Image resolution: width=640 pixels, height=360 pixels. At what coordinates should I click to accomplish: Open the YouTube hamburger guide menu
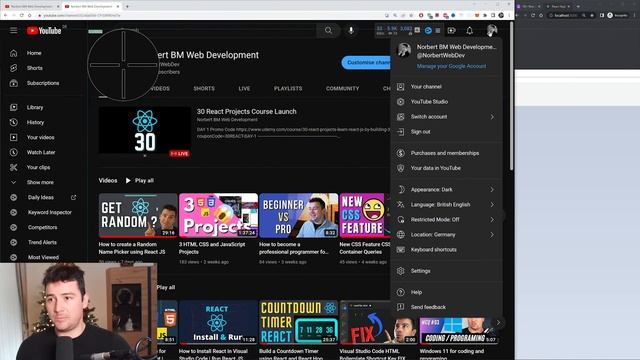point(13,31)
